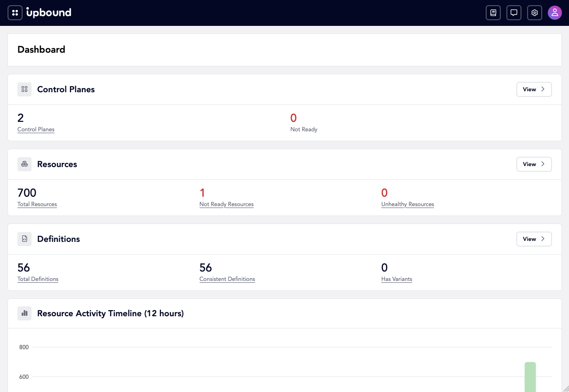569x392 pixels.
Task: Open the Has Variants link
Action: coord(397,279)
